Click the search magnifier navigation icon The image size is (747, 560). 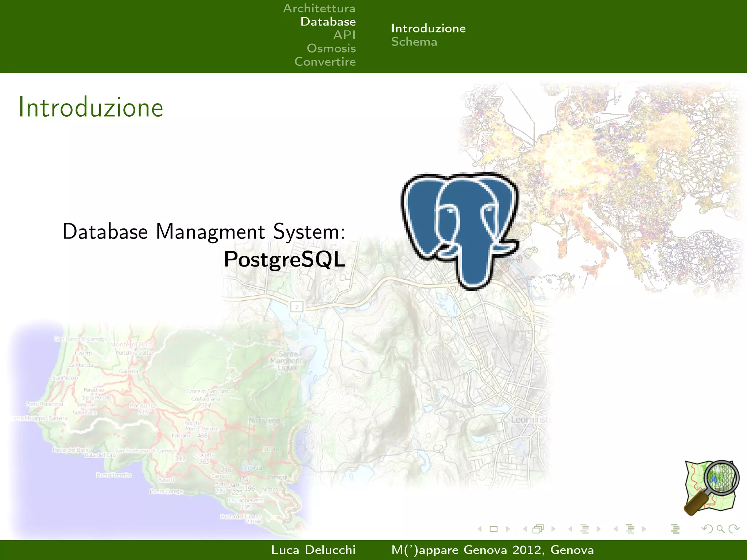point(721,529)
